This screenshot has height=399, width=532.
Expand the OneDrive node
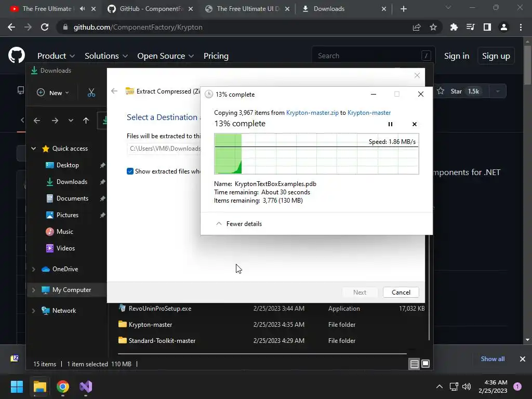tap(34, 269)
